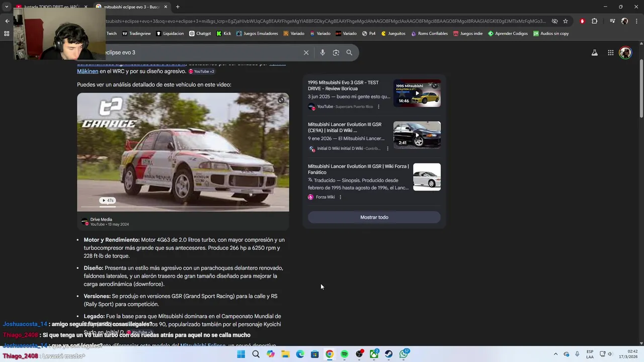Open the browser extensions puzzle icon

tap(595, 21)
